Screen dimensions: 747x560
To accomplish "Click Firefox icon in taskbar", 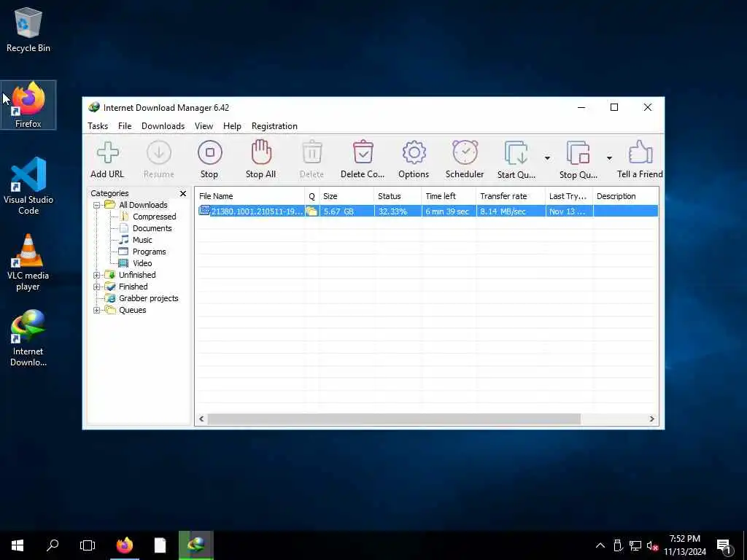I will point(125,545).
